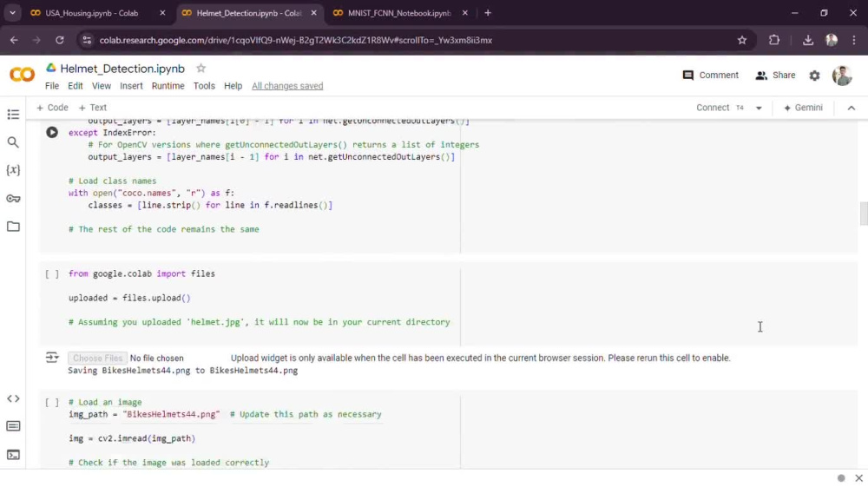
Task: Open the terminal panel icon
Action: 13,455
